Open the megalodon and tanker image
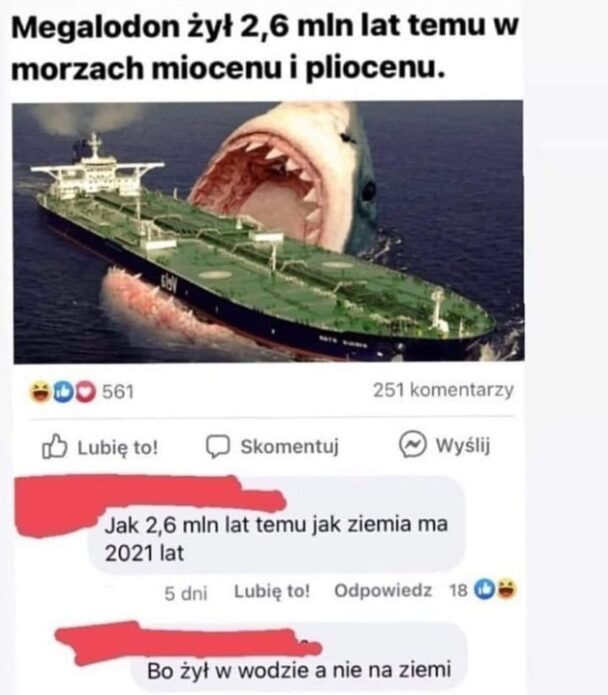This screenshot has width=608, height=695. (x=269, y=232)
